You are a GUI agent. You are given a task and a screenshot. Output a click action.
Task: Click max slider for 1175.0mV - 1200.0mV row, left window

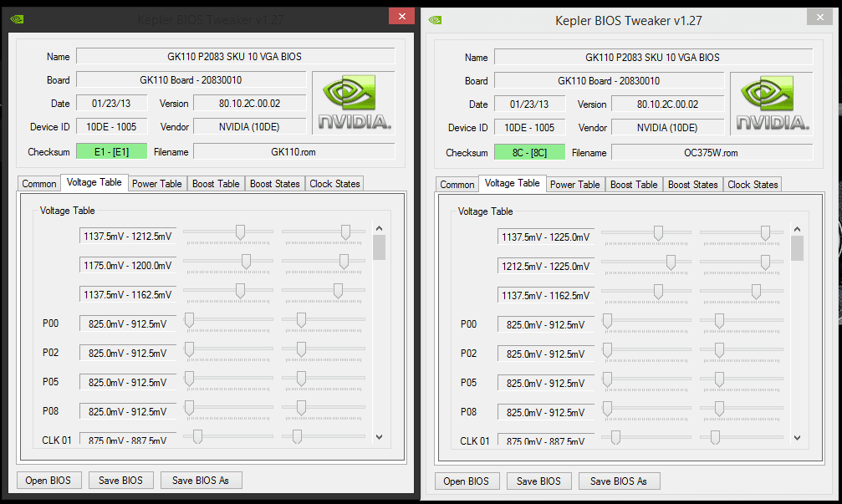click(x=344, y=262)
